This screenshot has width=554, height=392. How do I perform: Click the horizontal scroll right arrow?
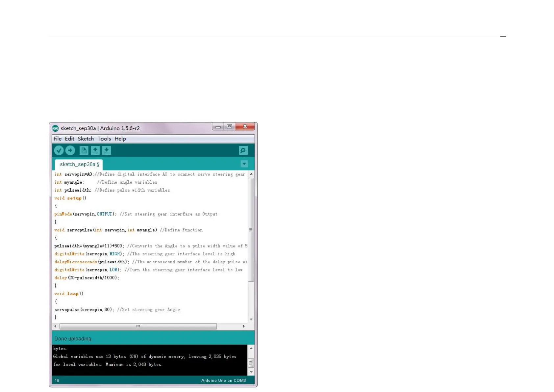point(244,327)
